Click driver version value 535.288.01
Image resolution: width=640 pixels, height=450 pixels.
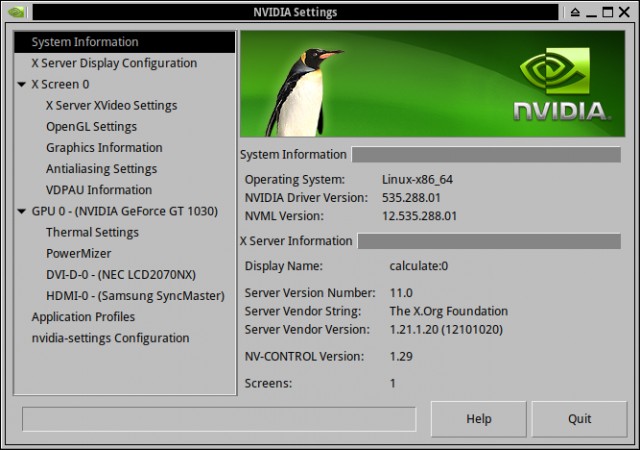click(x=411, y=198)
